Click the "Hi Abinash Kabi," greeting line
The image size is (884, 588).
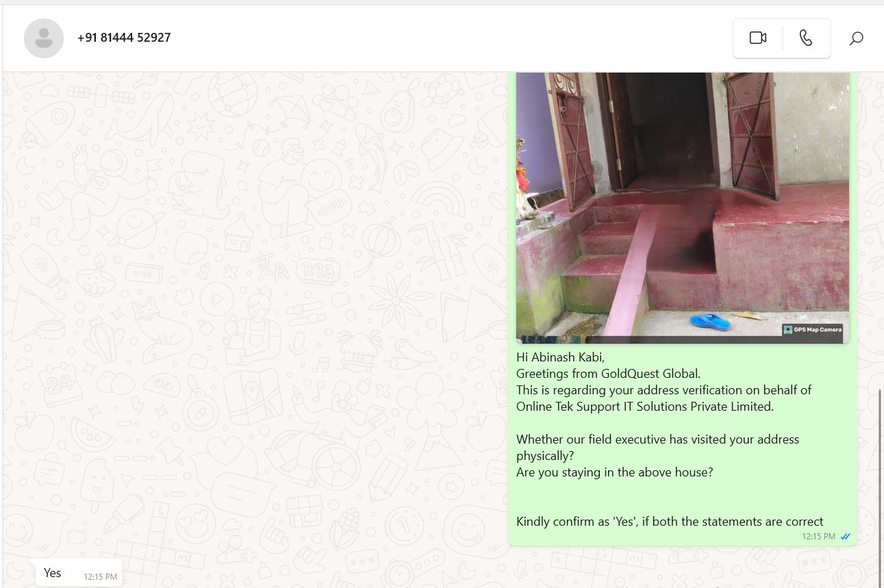[x=560, y=357]
